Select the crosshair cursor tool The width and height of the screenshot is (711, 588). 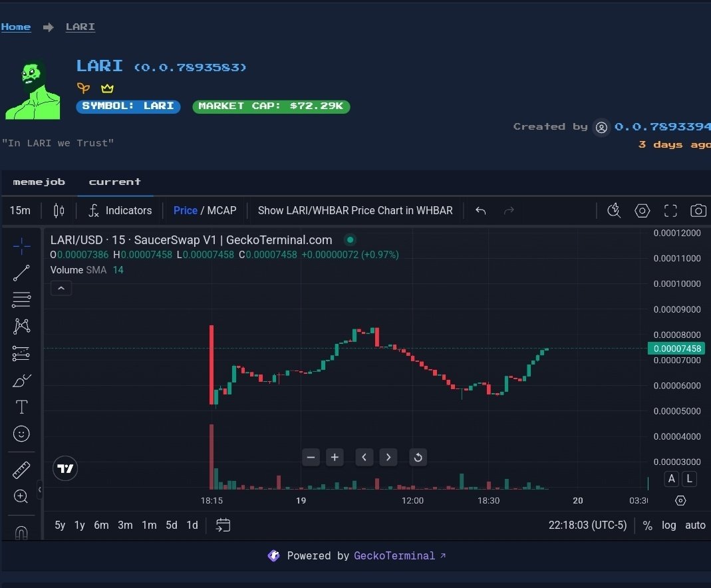[21, 246]
